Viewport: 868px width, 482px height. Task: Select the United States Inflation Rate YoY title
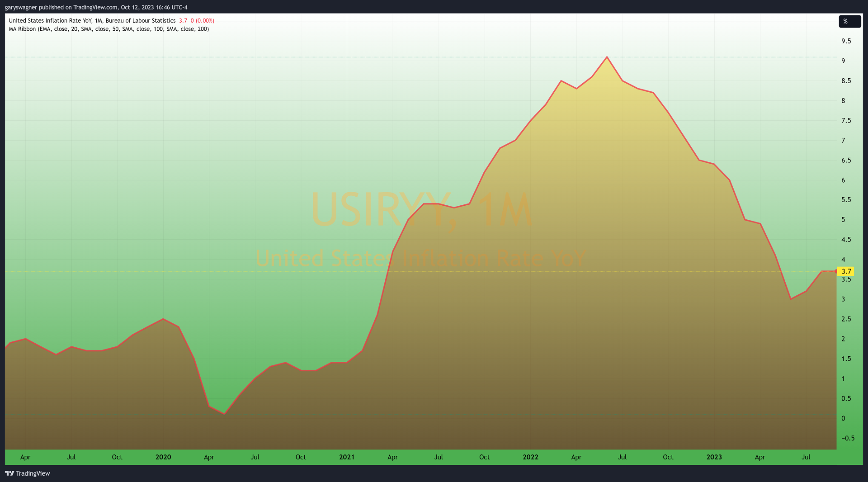coord(92,20)
